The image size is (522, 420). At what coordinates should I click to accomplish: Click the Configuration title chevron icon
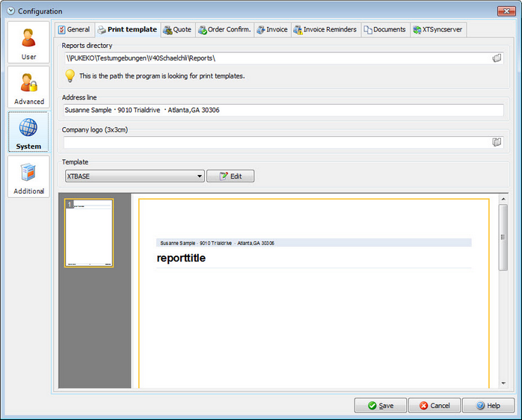point(11,11)
